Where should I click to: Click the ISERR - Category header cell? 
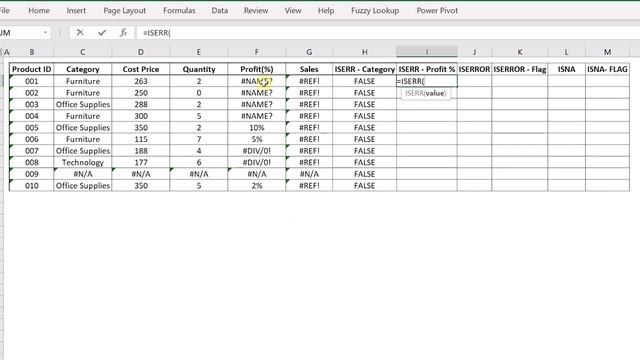click(364, 69)
